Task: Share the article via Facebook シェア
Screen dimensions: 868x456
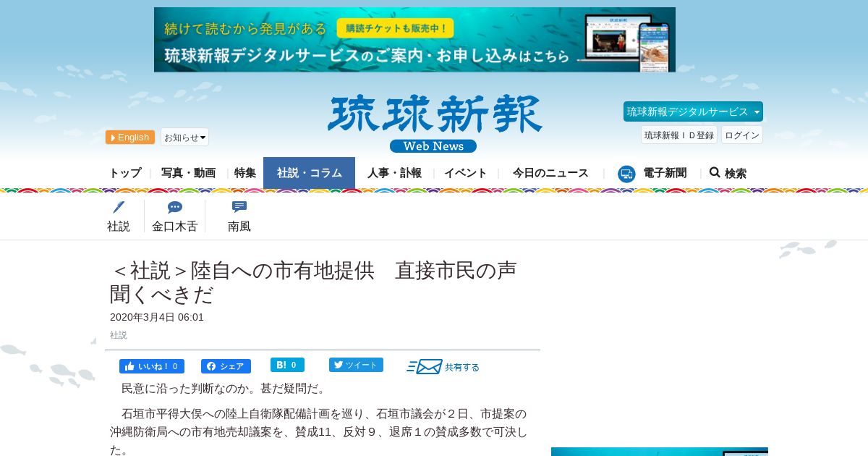Action: pos(226,366)
